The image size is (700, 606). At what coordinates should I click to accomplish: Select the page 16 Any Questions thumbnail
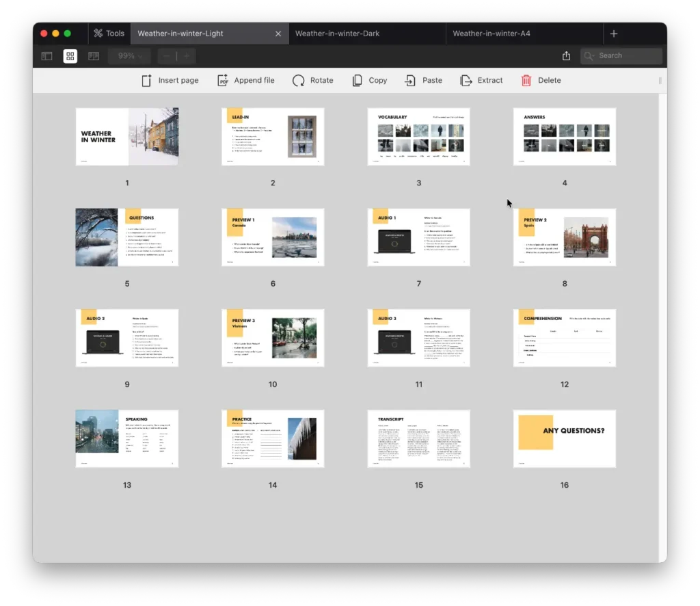point(564,438)
